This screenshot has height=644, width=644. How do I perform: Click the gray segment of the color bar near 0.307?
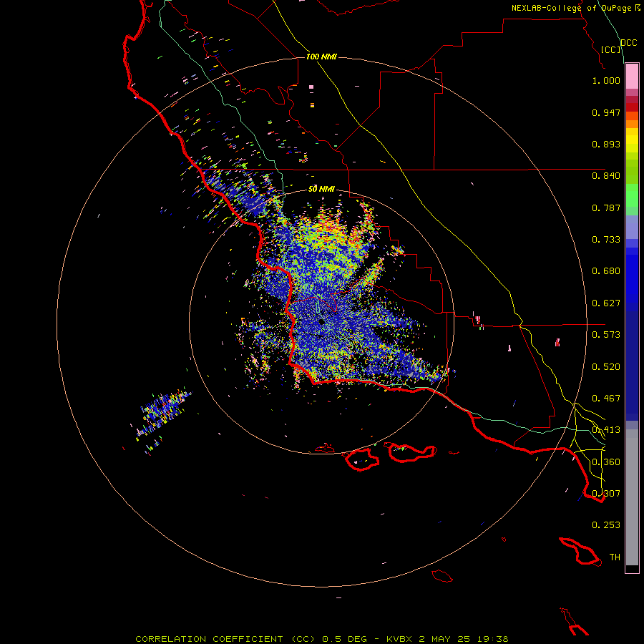632,497
